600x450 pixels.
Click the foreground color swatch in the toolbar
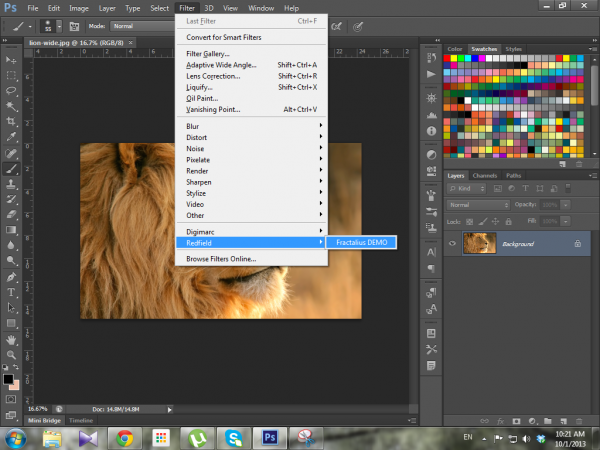point(9,380)
